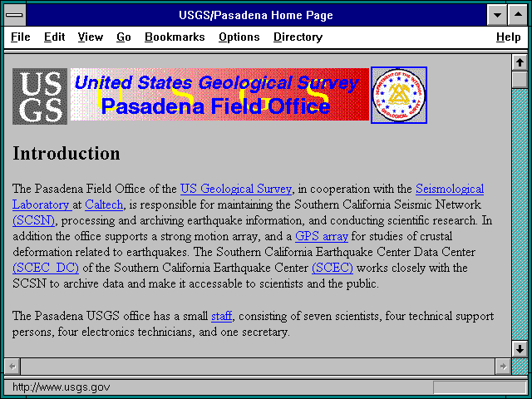The height and width of the screenshot is (399, 532).
Task: Open the File menu
Action: [x=20, y=37]
